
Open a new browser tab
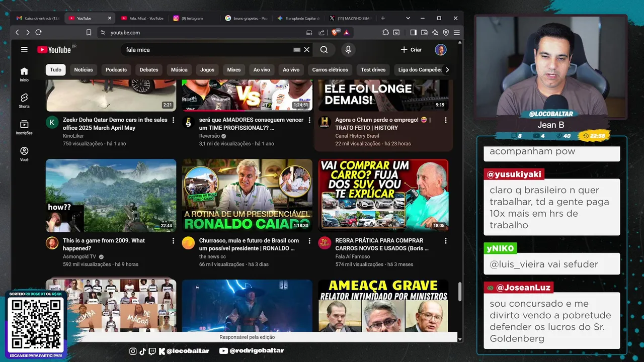point(383,18)
